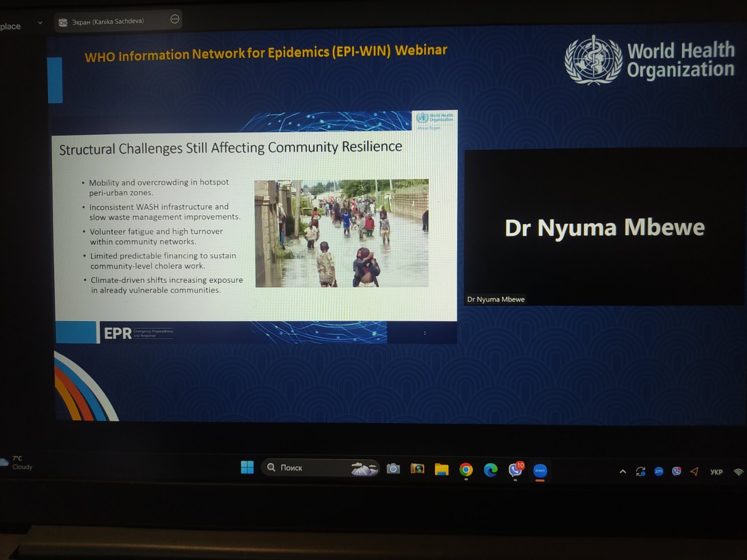
Task: Click the Viber icon in system tray
Action: tap(677, 472)
